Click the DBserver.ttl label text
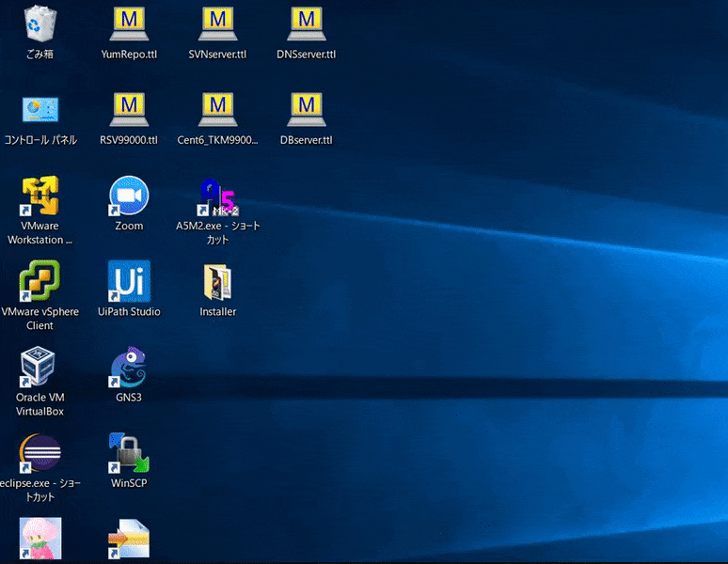 (x=307, y=140)
